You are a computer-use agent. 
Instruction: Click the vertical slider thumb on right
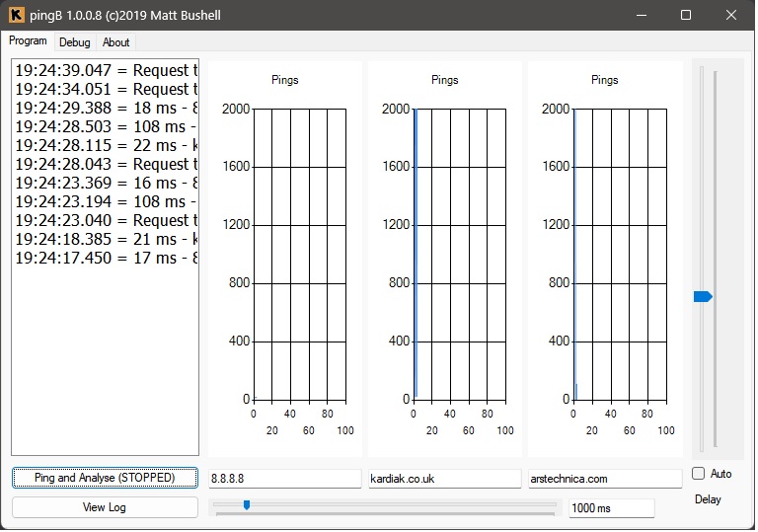click(703, 296)
